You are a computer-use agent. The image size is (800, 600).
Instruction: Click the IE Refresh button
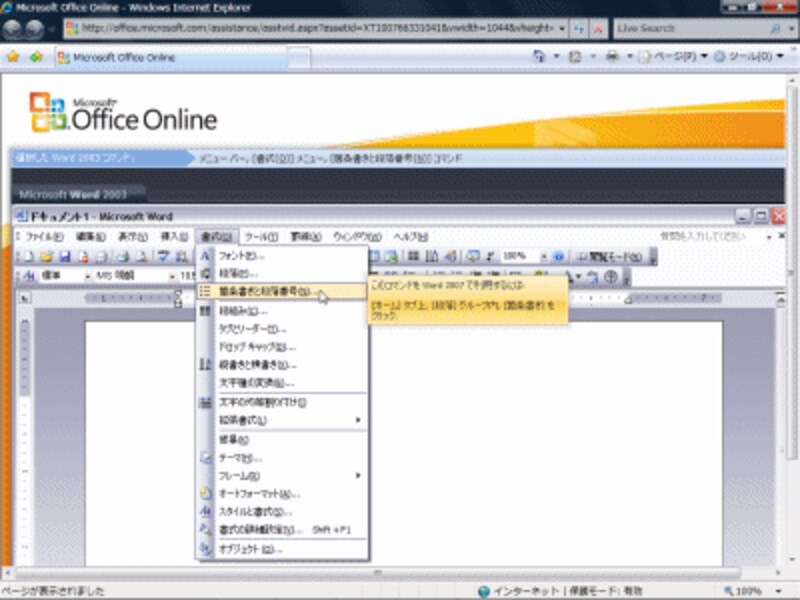pos(579,29)
